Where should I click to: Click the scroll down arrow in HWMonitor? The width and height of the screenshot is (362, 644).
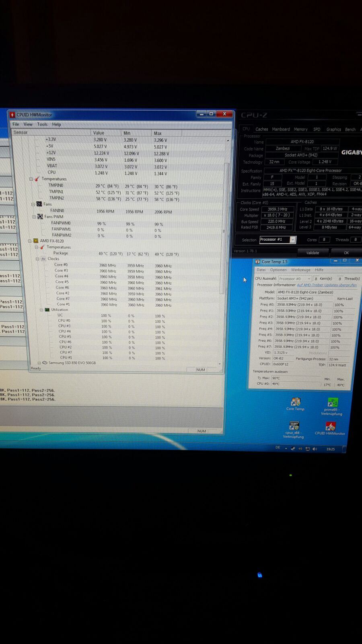click(220, 364)
